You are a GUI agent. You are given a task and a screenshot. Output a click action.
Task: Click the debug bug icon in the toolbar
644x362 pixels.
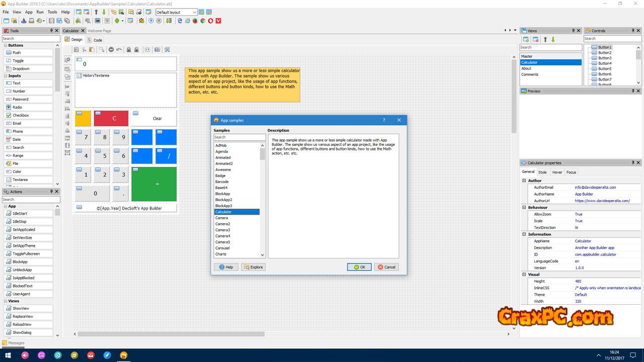coord(141,21)
